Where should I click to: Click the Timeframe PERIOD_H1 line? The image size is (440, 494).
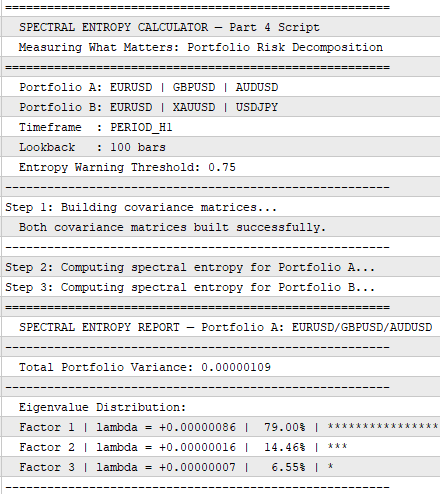(x=221, y=127)
